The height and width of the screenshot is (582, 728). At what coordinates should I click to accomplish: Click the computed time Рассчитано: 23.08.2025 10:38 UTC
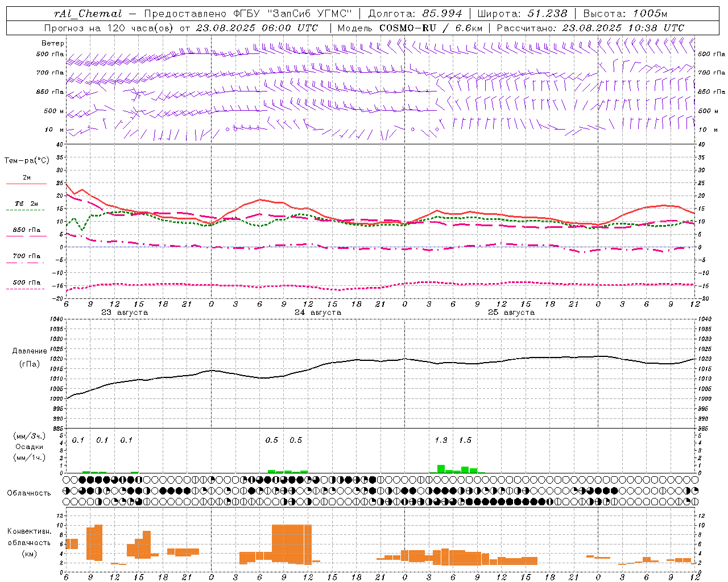point(590,28)
